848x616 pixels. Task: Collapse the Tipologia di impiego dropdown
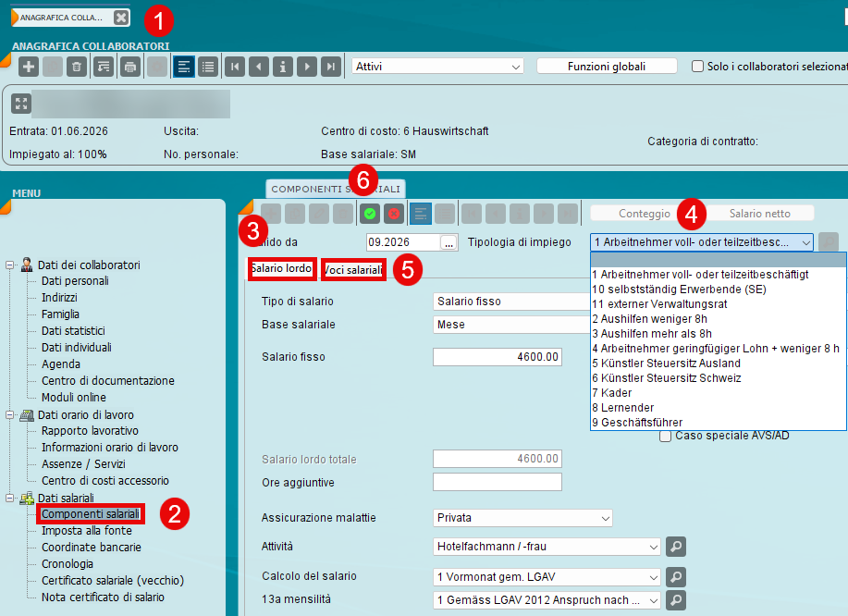[x=805, y=242]
